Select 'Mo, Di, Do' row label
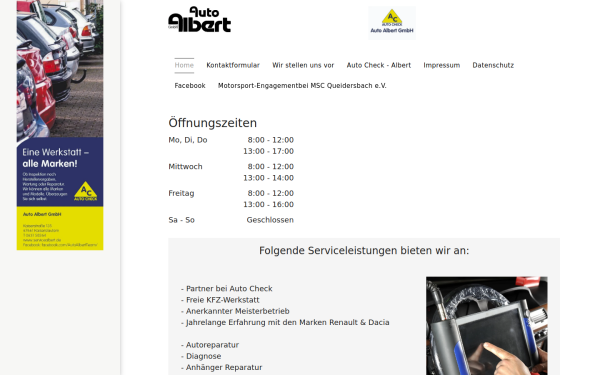 (188, 140)
